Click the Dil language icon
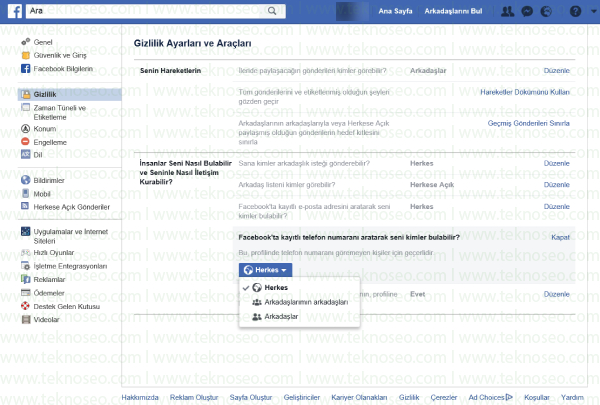The image size is (600, 405). [26, 154]
